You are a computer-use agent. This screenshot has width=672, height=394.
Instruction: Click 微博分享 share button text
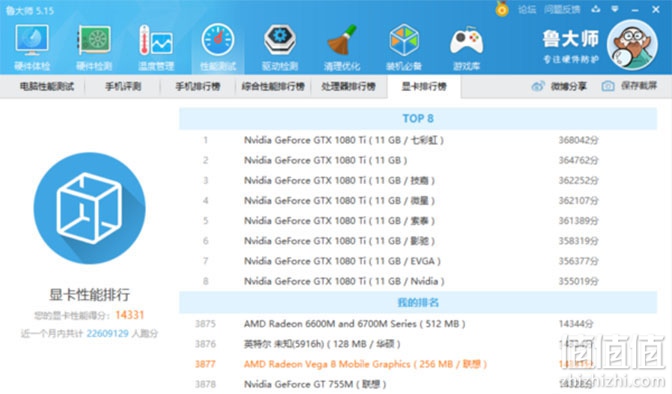click(x=569, y=87)
